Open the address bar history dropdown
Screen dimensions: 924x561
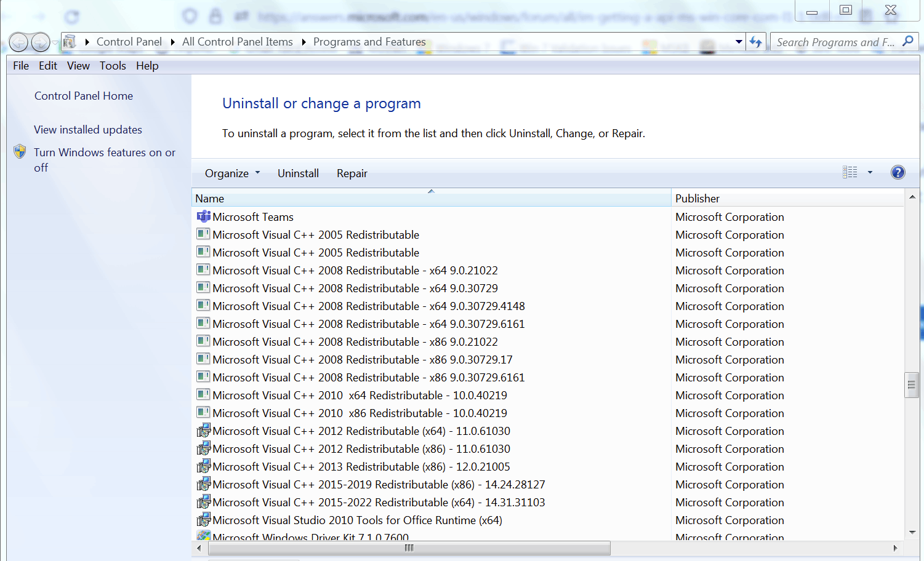(x=739, y=42)
